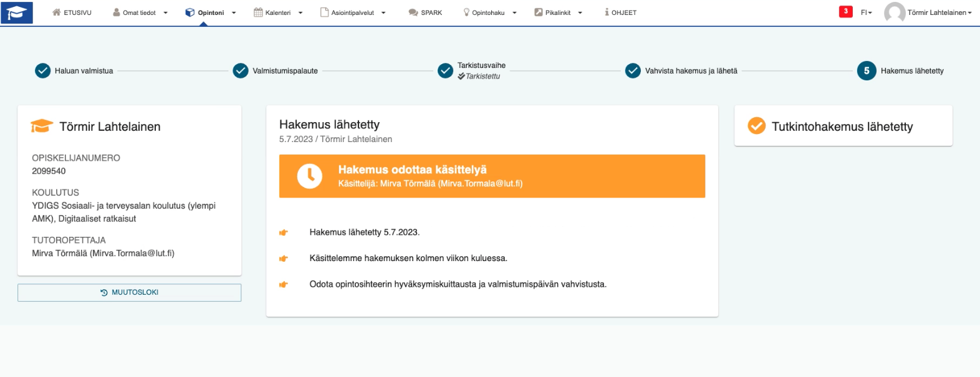
Task: Click the Valmistumispalaute step checkmark
Action: [x=241, y=70]
